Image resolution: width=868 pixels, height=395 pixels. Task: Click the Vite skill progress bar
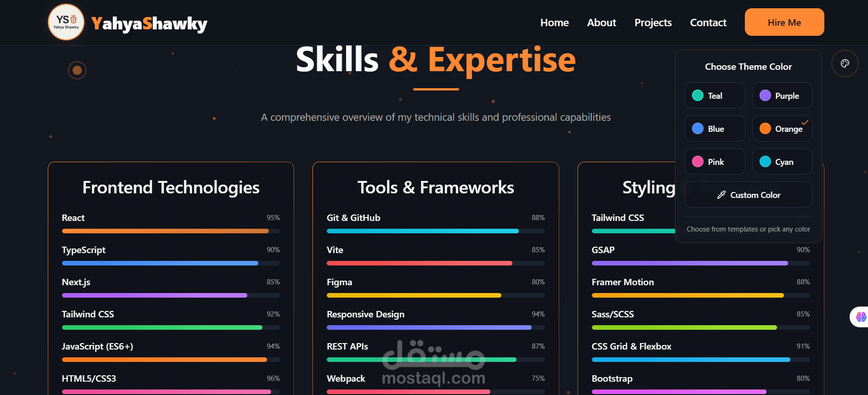tap(436, 263)
